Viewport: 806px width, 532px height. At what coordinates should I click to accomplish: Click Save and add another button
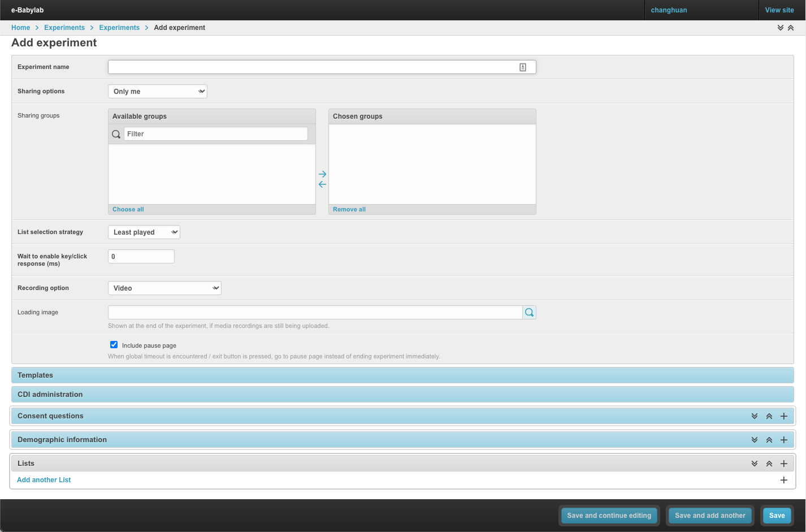point(710,516)
